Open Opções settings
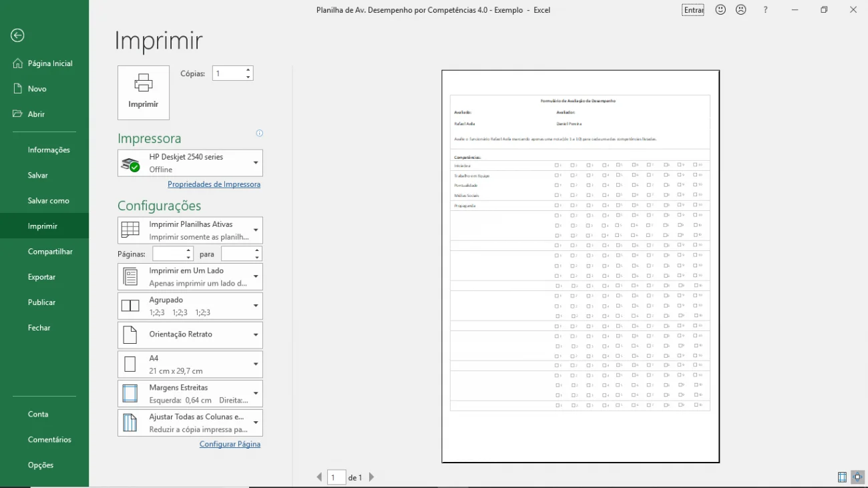The width and height of the screenshot is (868, 488). coord(44,465)
